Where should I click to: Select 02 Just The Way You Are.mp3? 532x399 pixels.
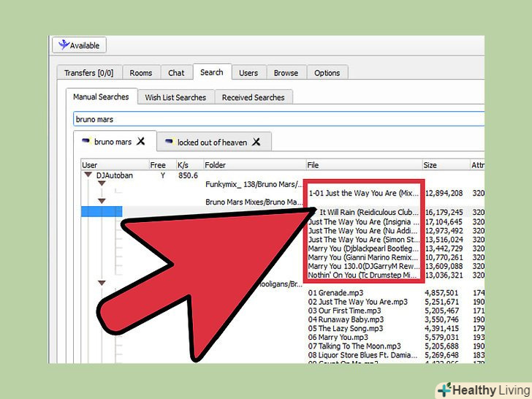[358, 302]
